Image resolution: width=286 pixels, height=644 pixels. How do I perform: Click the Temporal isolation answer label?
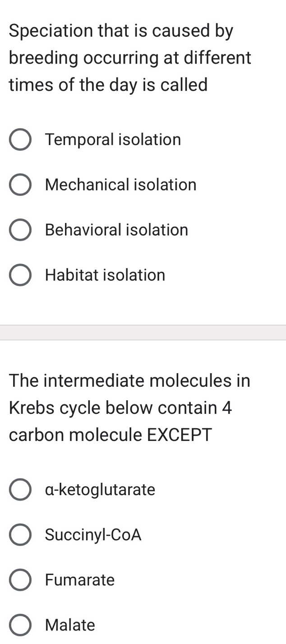pos(113,139)
